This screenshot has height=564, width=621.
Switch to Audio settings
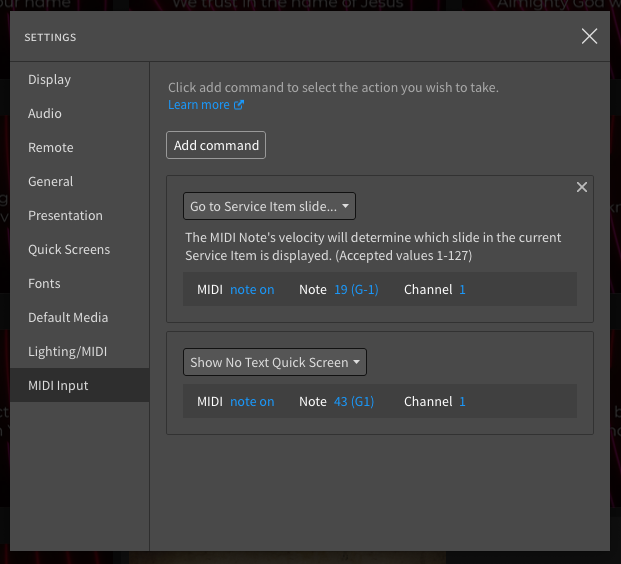click(45, 114)
